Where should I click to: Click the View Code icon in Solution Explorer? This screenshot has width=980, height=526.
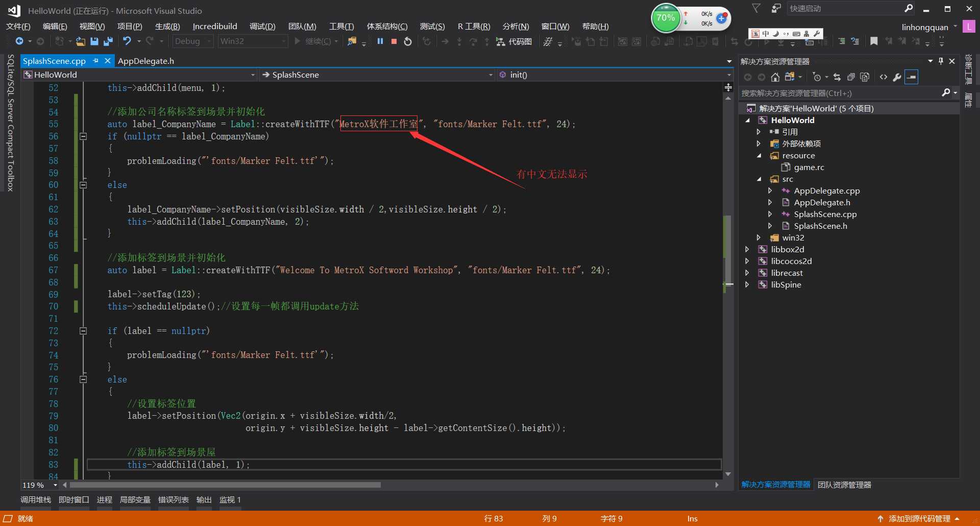point(884,77)
